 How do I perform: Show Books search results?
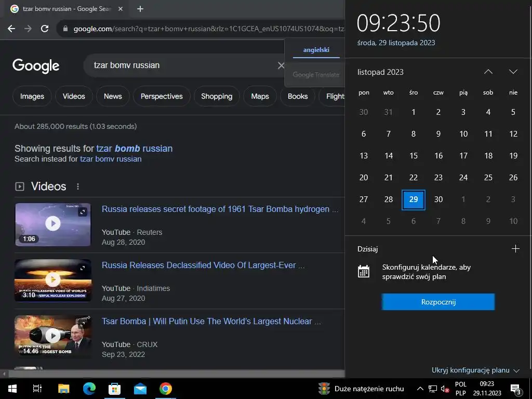point(298,96)
